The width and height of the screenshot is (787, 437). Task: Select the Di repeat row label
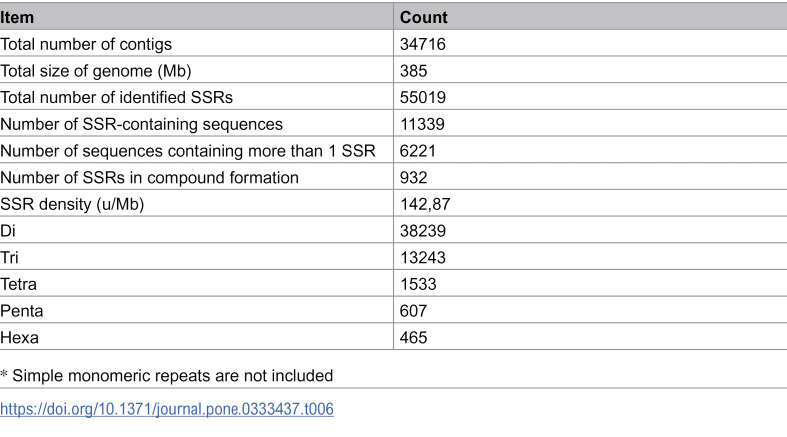pyautogui.click(x=8, y=231)
